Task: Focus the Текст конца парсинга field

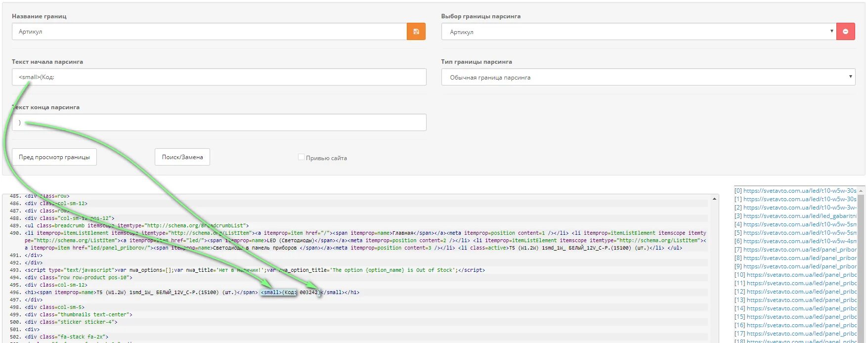Action: click(x=219, y=123)
